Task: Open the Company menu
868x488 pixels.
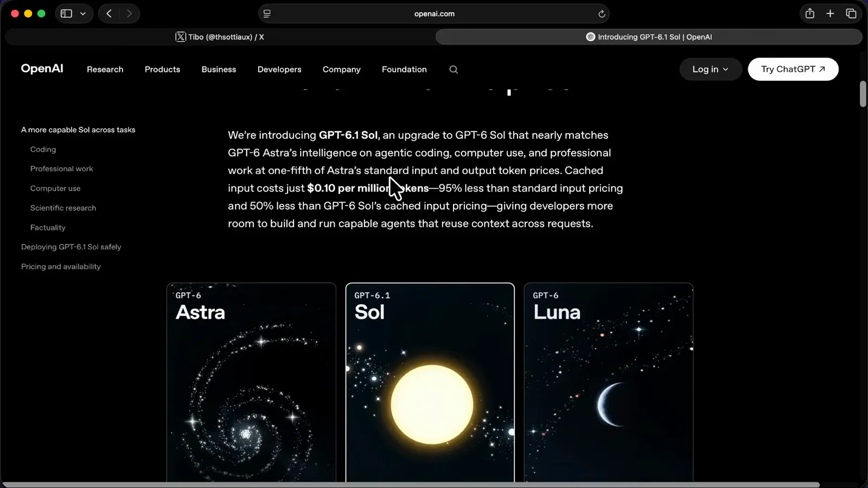Action: pyautogui.click(x=341, y=69)
